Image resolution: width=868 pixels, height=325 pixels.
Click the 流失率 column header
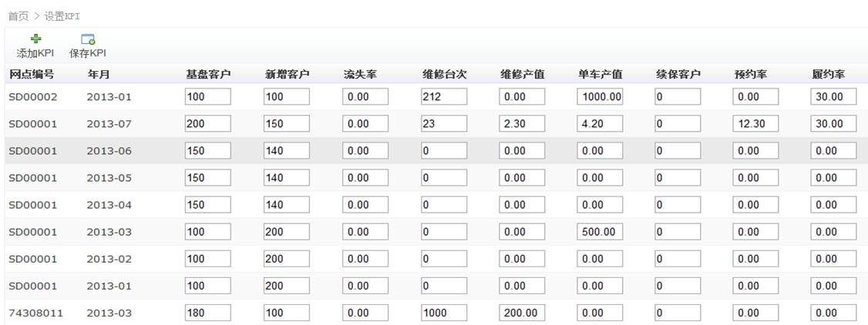pyautogui.click(x=360, y=75)
